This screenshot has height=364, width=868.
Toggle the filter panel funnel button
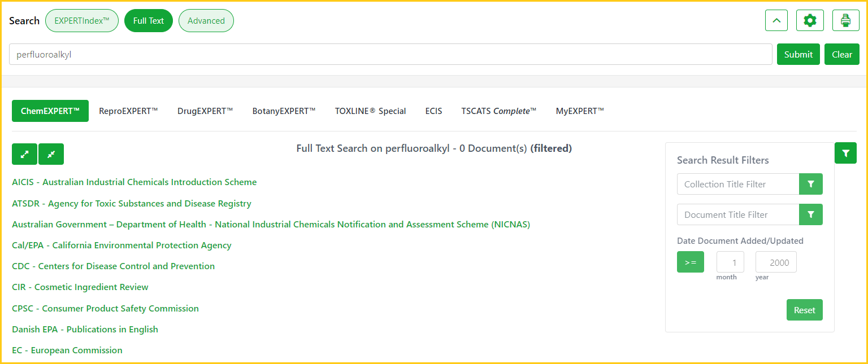[845, 153]
